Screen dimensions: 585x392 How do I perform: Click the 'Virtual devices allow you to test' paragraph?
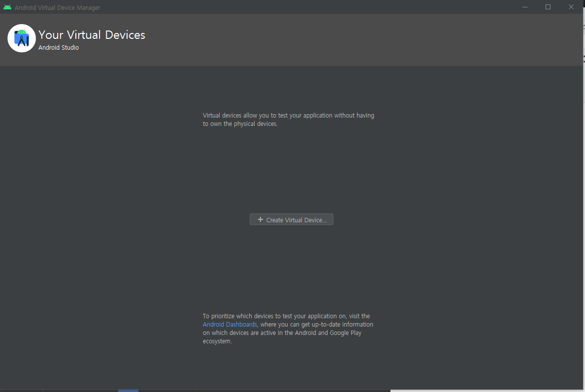tap(289, 120)
